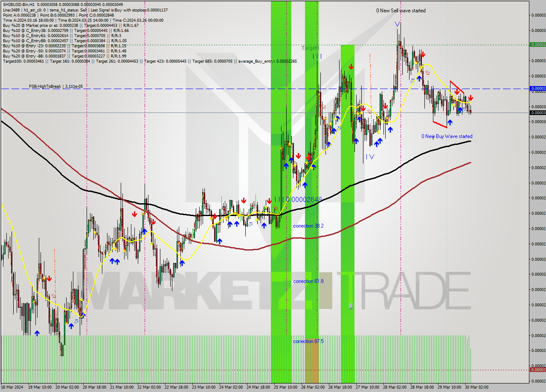Select the 'correction 87.5' label
The image size is (546, 392).
pyautogui.click(x=308, y=341)
